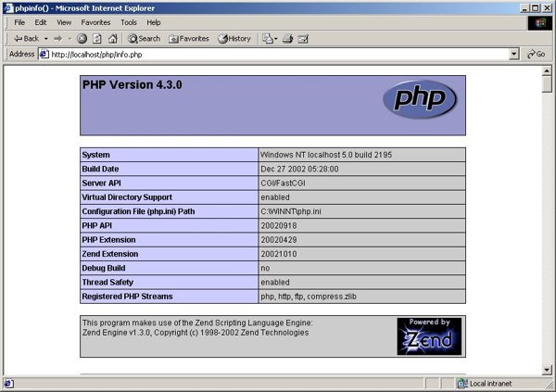Click the Dec 27 2002 05:28:00 value
The image size is (556, 392).
click(x=299, y=169)
